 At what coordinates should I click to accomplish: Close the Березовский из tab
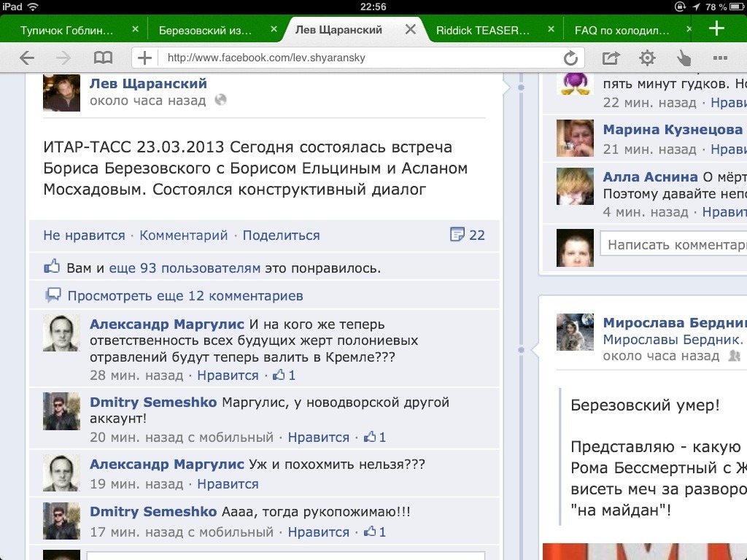click(274, 29)
